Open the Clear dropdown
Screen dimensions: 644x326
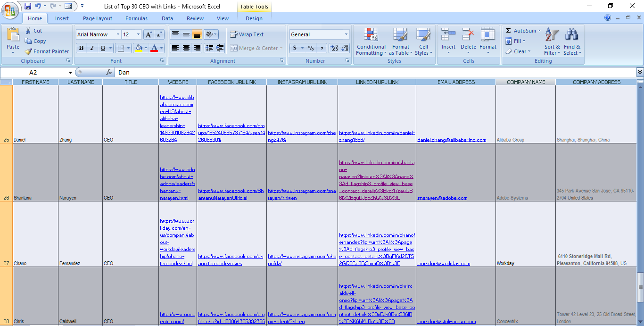529,51
